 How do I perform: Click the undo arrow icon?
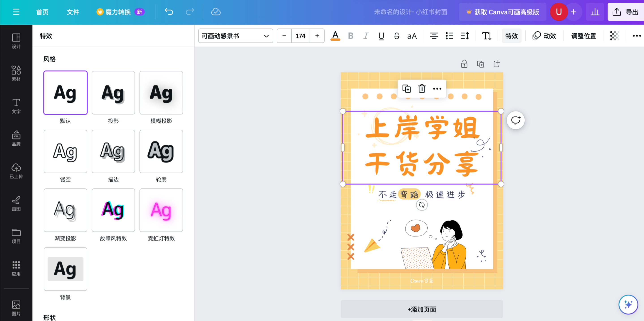click(x=169, y=12)
